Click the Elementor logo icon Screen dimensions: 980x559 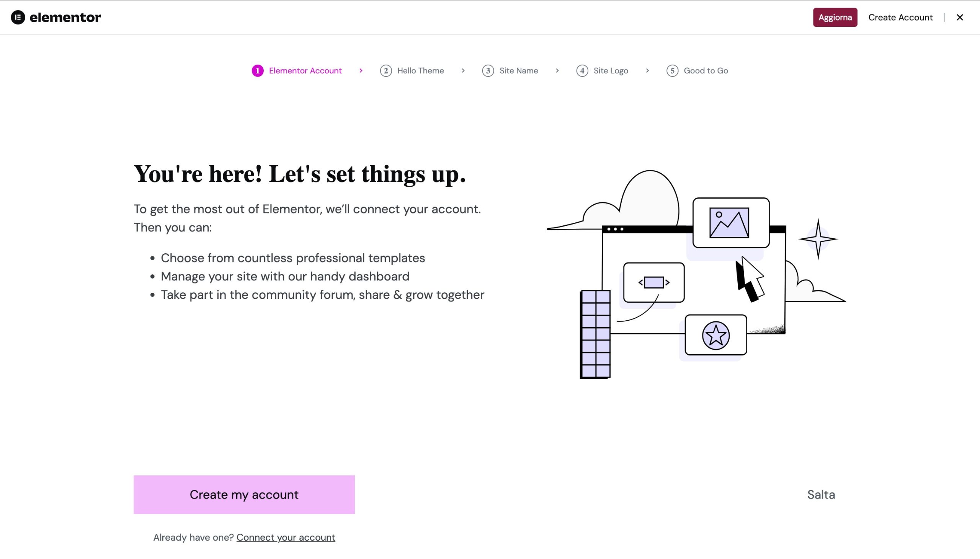point(18,17)
